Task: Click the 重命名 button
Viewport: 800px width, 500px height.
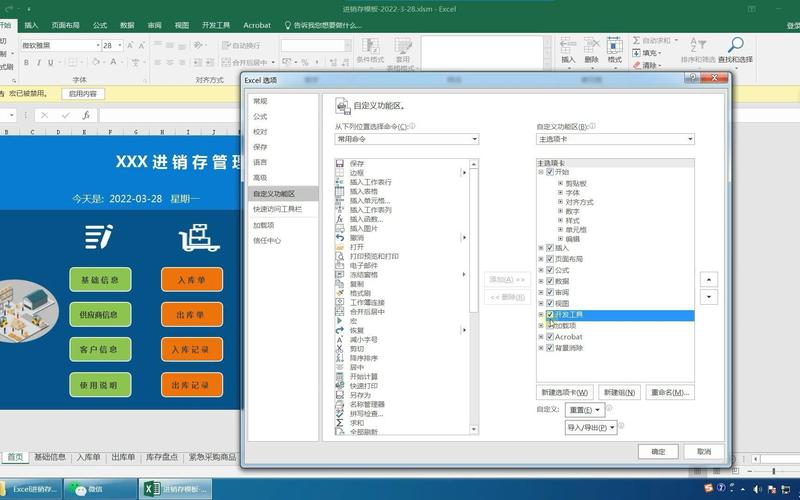Action: click(670, 392)
